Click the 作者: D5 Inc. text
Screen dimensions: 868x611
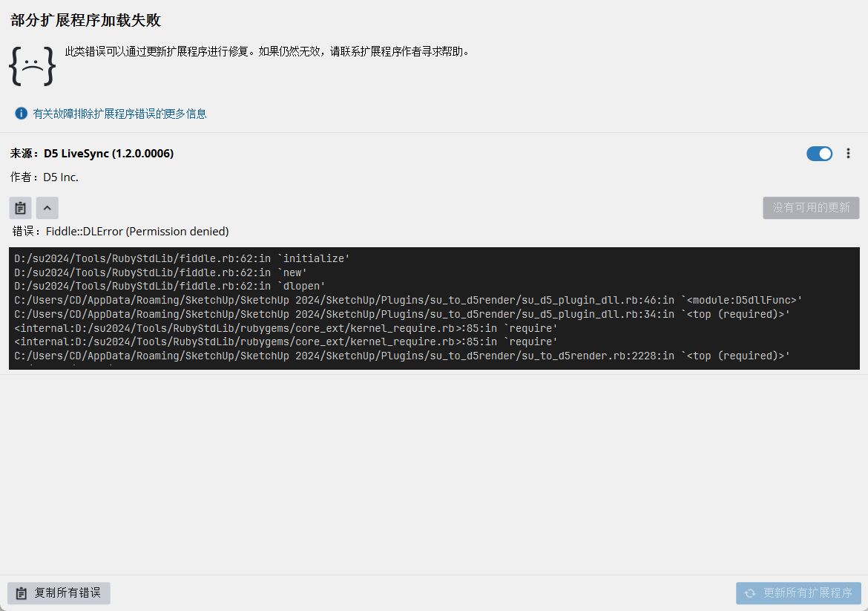pos(45,177)
